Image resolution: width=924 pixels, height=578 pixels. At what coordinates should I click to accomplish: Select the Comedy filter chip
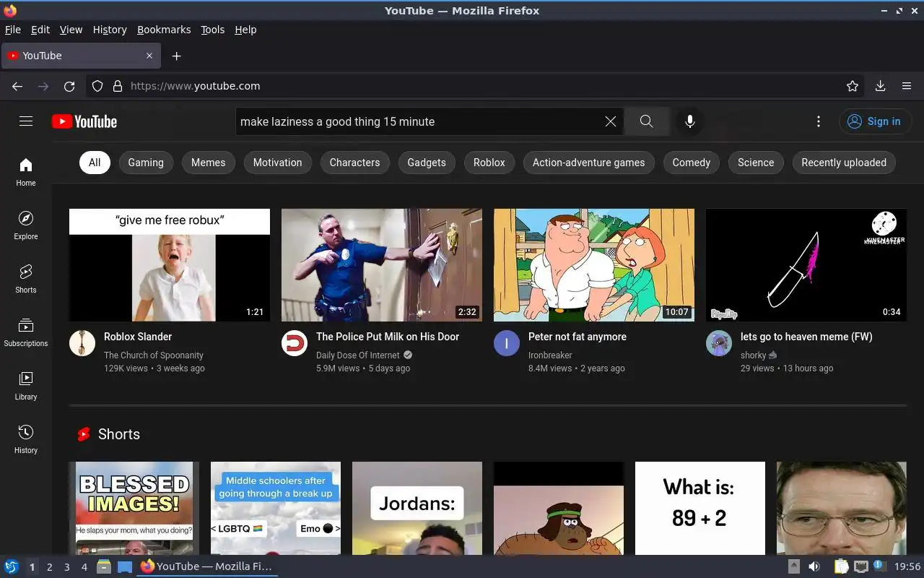692,163
